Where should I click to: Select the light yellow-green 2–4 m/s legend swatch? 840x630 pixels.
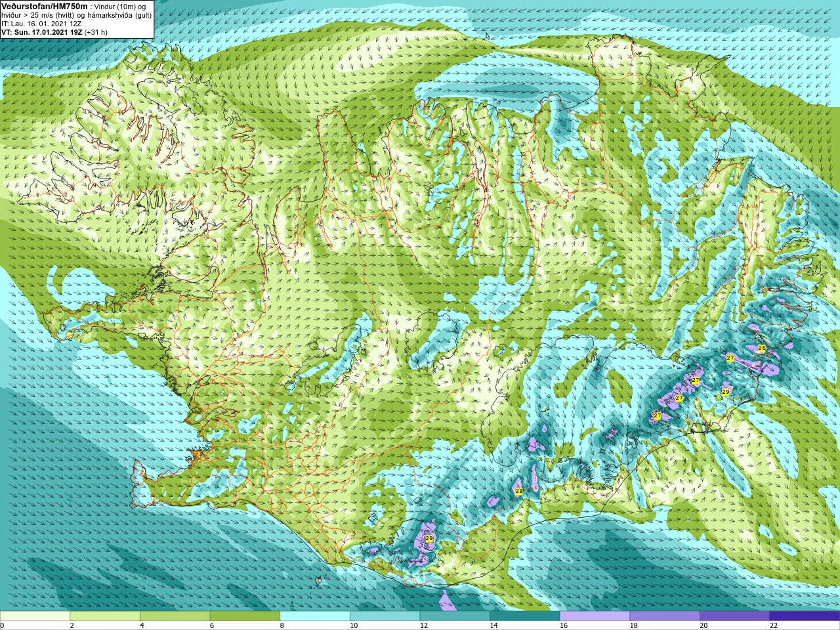pos(105,616)
